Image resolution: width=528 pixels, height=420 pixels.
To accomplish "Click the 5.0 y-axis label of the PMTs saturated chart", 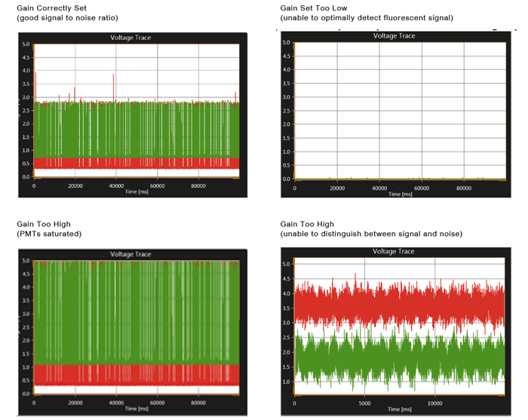I will click(x=25, y=262).
